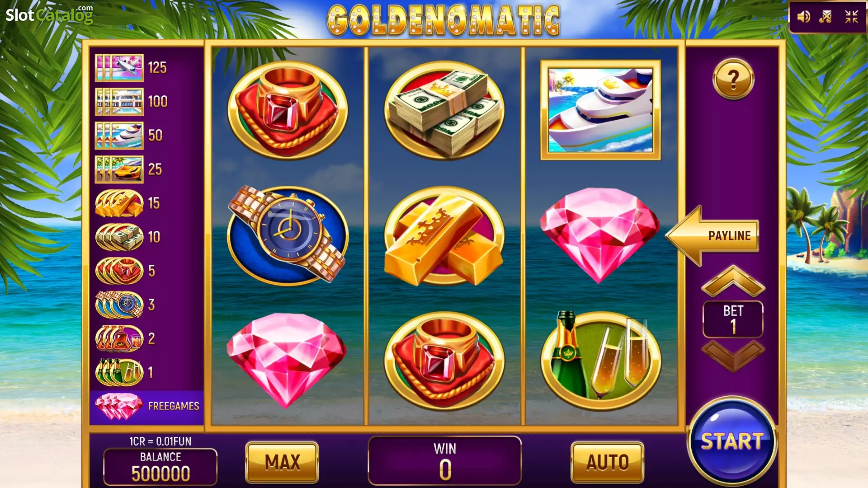
Task: Click the BALANCE amount field
Action: pos(160,467)
